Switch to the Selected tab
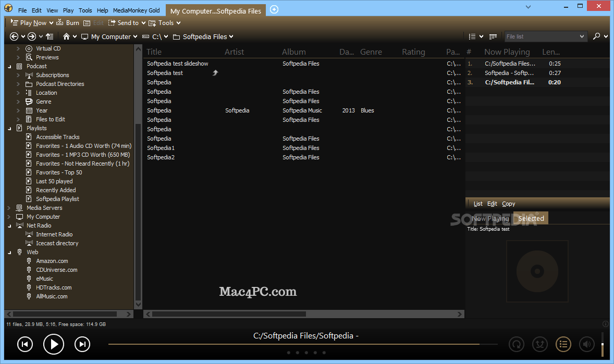 pyautogui.click(x=531, y=218)
